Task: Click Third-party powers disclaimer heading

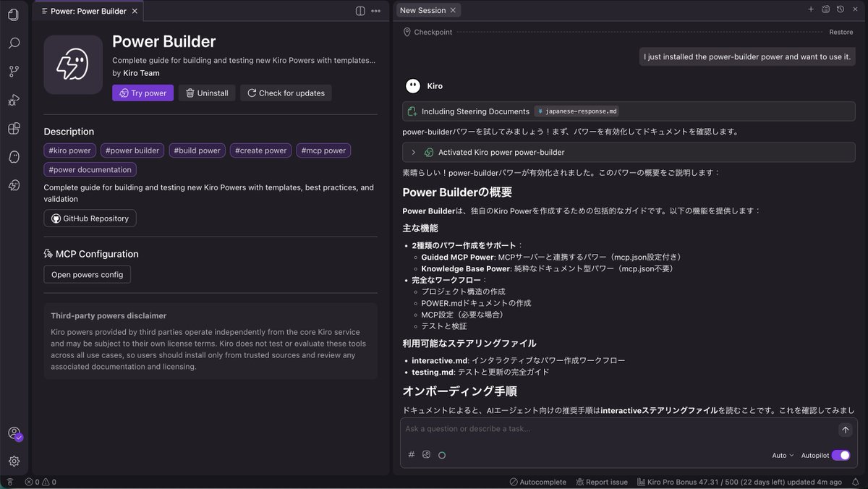Action: pos(109,316)
